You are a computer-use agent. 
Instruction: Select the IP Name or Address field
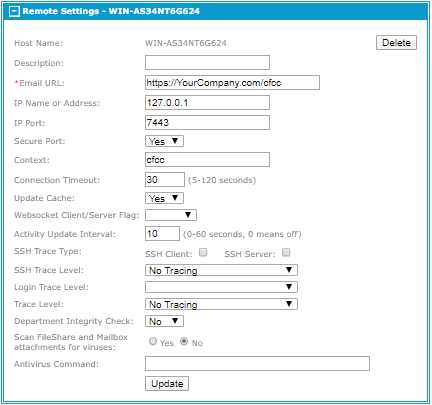click(207, 103)
